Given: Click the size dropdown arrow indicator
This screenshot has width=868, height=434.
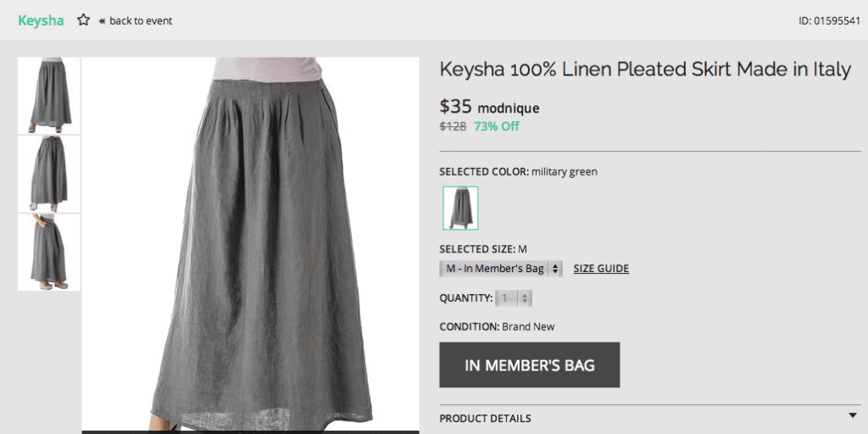Looking at the screenshot, I should tap(555, 269).
